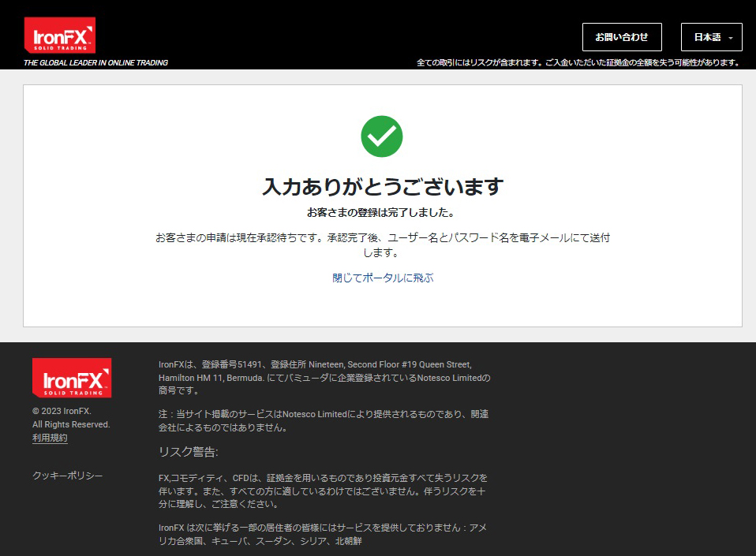Click the restricted countries アメリカ合衆国 paragraph
756x556 pixels.
pyautogui.click(x=323, y=535)
